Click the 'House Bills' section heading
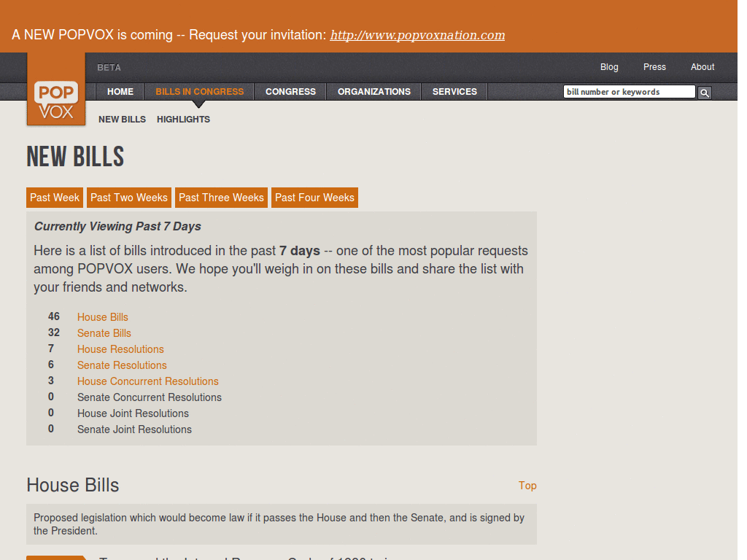Screen dimensions: 747x560 (72, 485)
